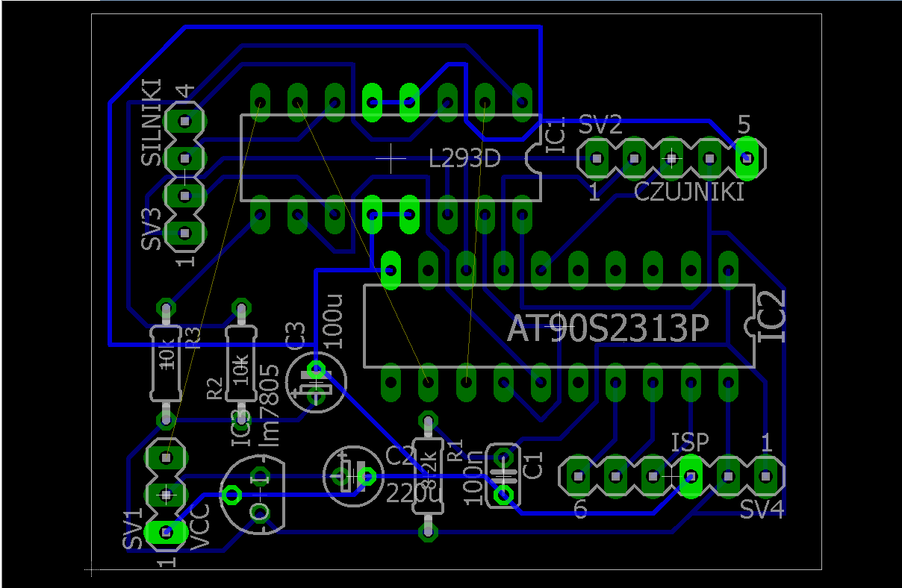Select the highlighted pad of capacitor C3
The width and height of the screenshot is (902, 588).
pos(315,368)
